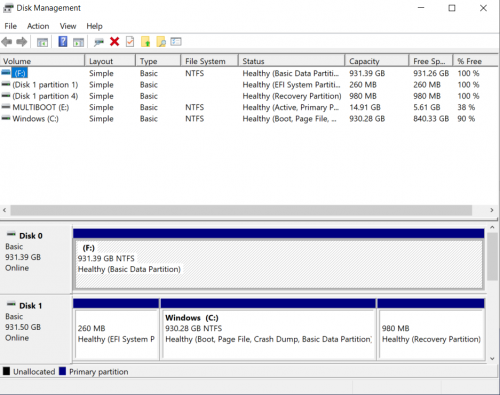Viewport: 500px width, 395px height.
Task: Click drive icon beside (F:) volume row
Action: click(6, 73)
